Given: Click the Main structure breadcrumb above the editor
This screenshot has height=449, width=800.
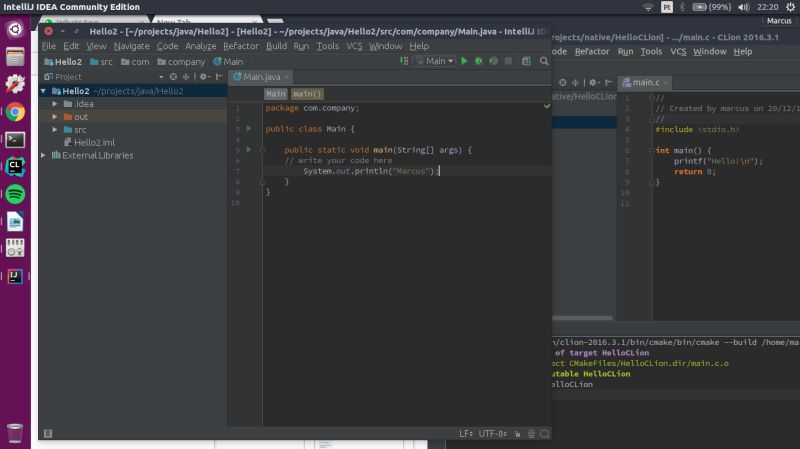Looking at the screenshot, I should [276, 94].
